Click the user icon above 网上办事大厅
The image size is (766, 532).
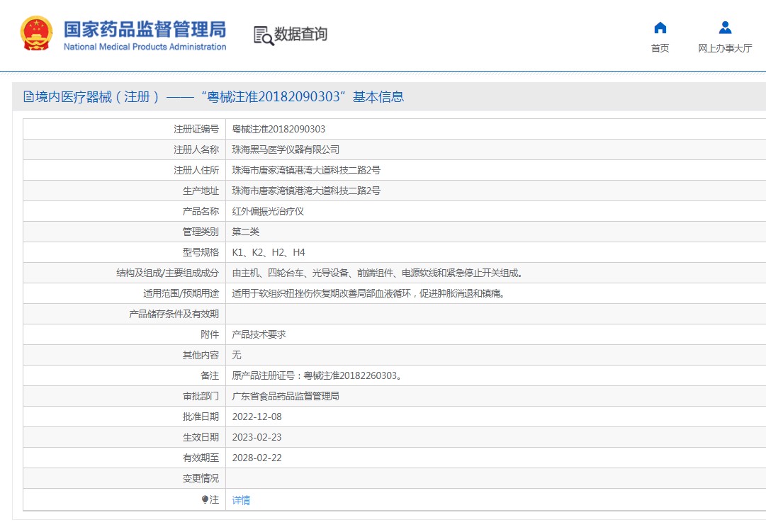click(725, 28)
